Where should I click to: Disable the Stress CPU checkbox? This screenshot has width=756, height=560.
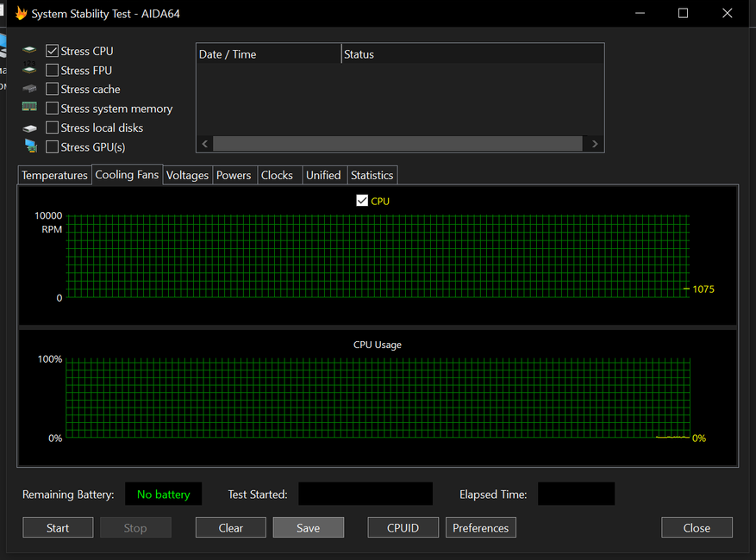[x=53, y=51]
